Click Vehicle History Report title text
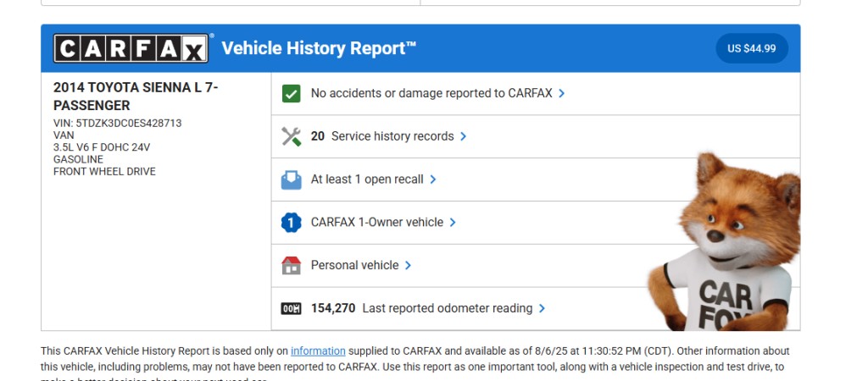868x381 pixels. (x=319, y=48)
